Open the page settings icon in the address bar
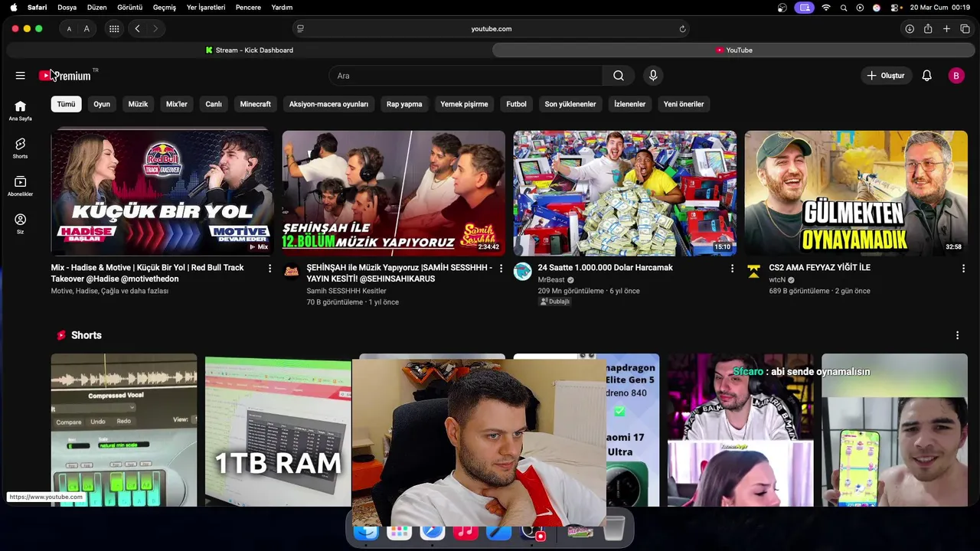The image size is (980, 551). pyautogui.click(x=300, y=29)
